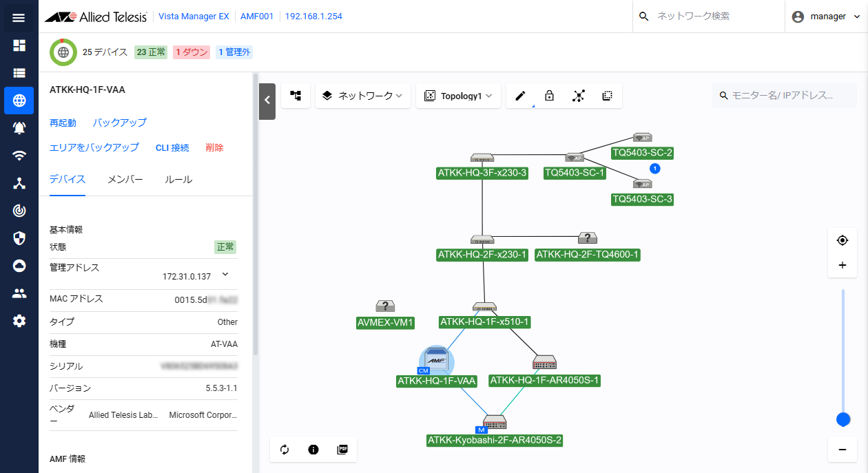Open the dashboard icon in sidebar
The width and height of the screenshot is (868, 473).
point(19,45)
